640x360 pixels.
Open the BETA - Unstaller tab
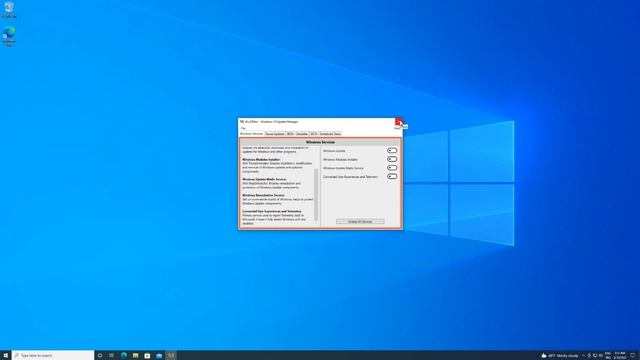tap(297, 134)
